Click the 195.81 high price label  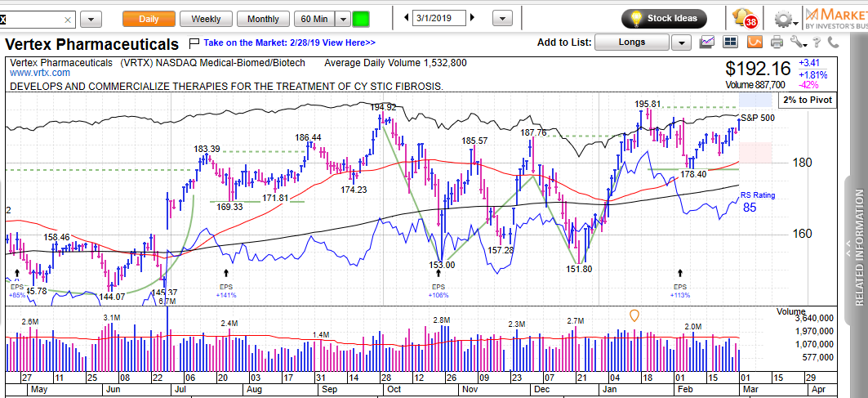[648, 105]
